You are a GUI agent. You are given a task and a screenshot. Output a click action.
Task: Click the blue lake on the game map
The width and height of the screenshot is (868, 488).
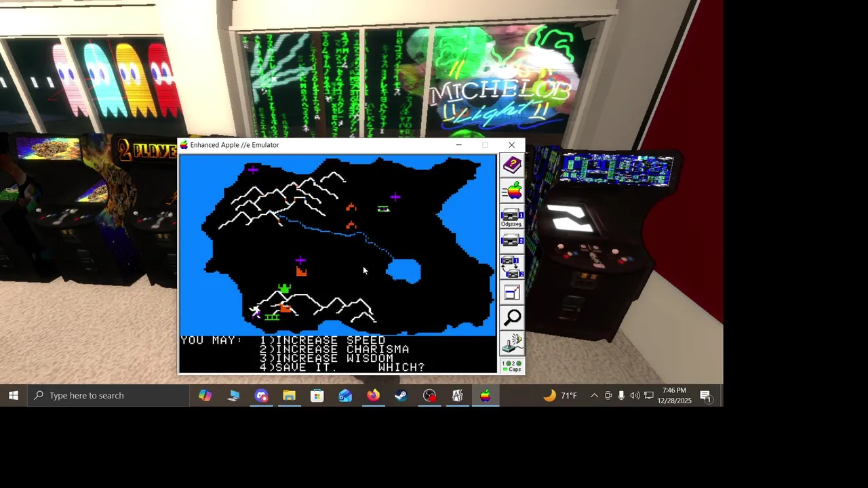click(x=404, y=271)
